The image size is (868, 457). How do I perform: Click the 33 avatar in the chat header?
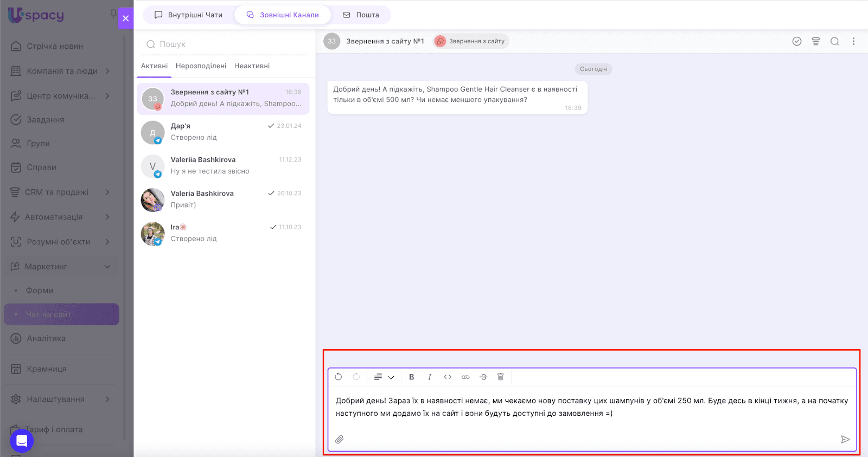332,41
